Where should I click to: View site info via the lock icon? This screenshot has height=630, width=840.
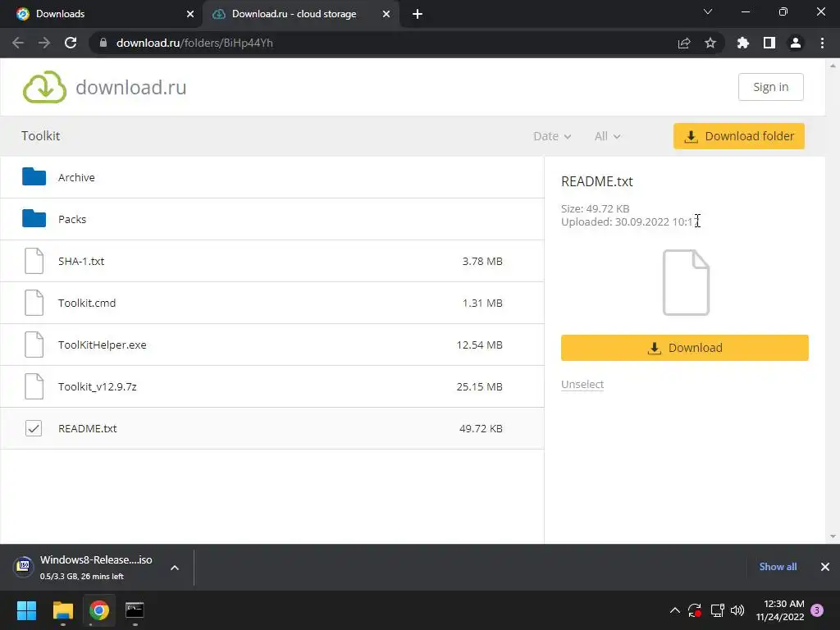pos(103,43)
